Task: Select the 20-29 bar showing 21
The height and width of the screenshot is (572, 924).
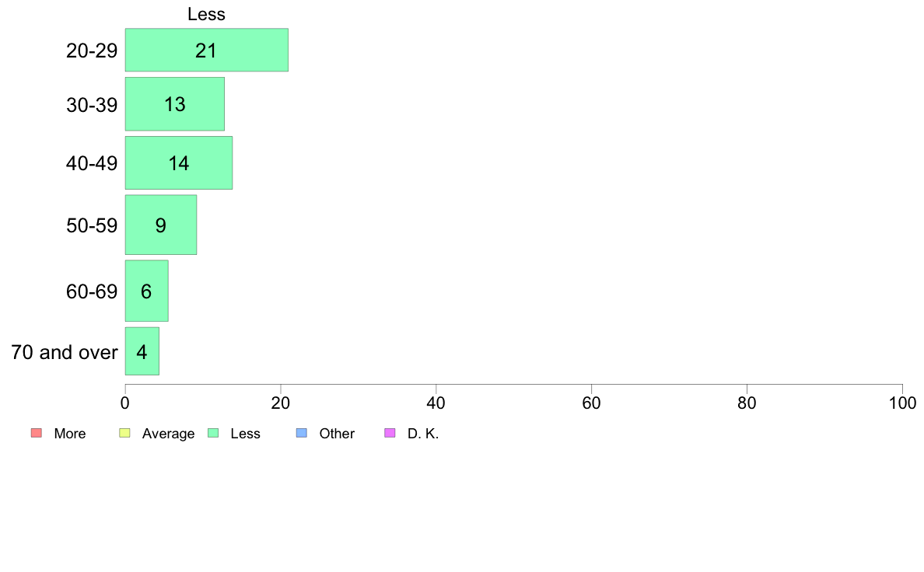Action: click(207, 50)
